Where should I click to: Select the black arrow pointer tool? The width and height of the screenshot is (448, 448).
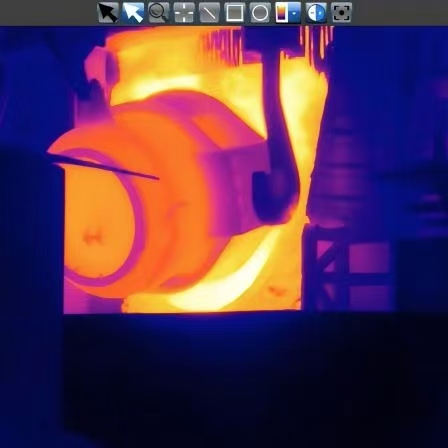(x=108, y=13)
